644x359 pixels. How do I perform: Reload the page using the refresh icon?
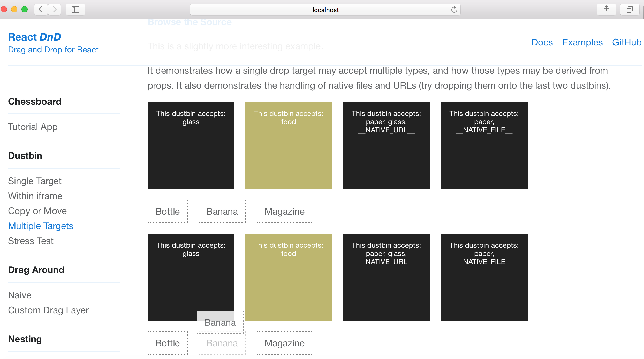click(x=454, y=10)
